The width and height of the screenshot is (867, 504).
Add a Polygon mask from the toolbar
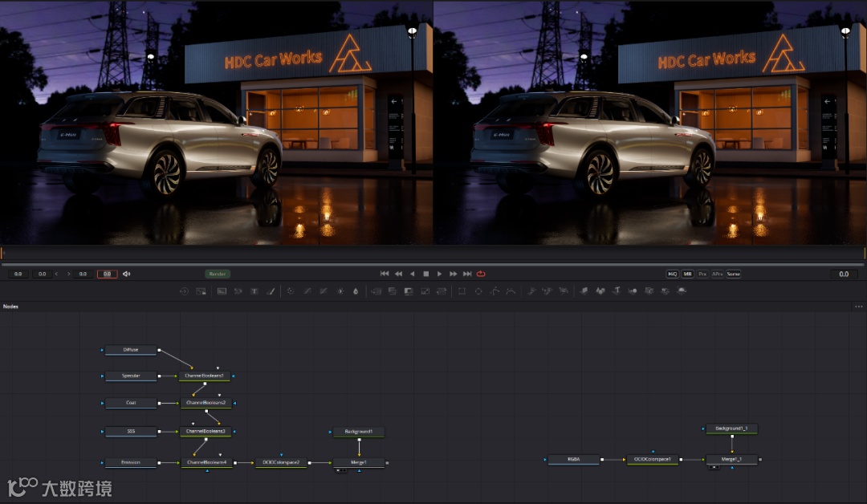[x=495, y=291]
